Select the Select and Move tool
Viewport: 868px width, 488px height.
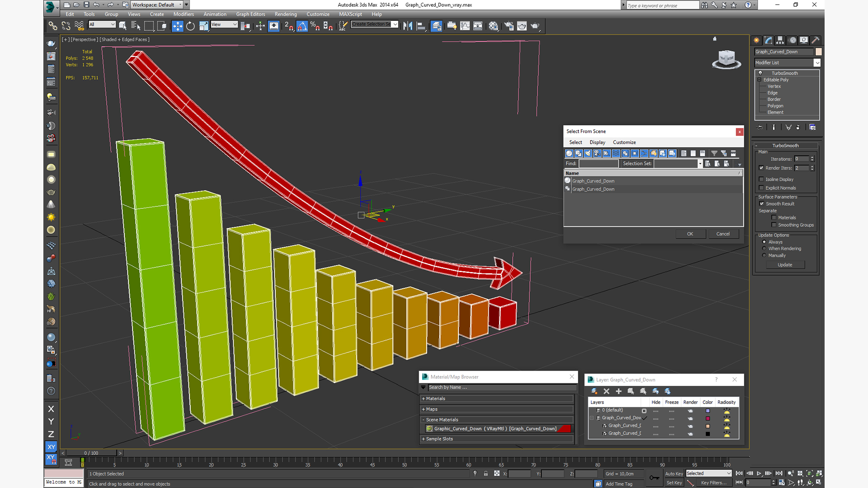click(x=178, y=26)
